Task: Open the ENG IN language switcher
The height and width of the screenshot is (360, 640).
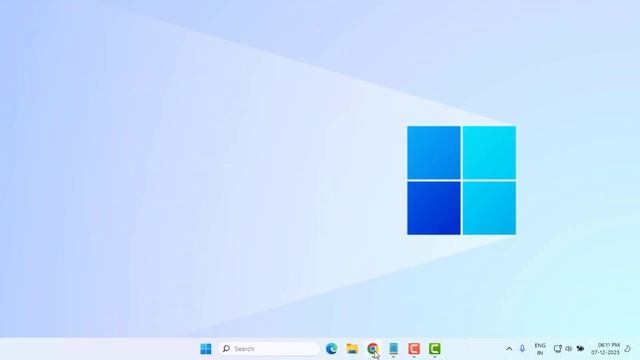Action: tap(540, 349)
